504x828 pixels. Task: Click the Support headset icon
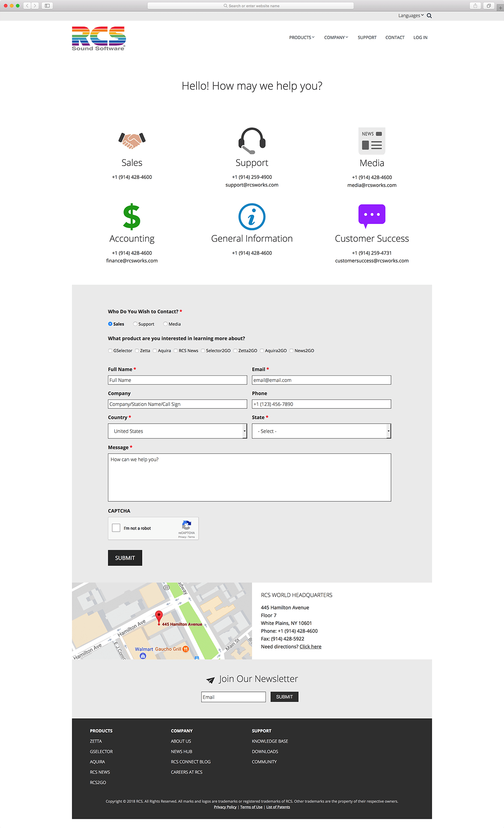252,141
